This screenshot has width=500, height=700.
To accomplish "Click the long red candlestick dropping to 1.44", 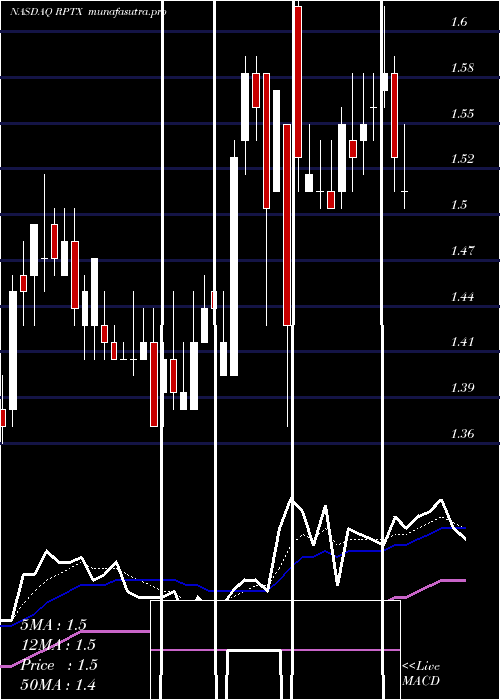I will (x=287, y=225).
